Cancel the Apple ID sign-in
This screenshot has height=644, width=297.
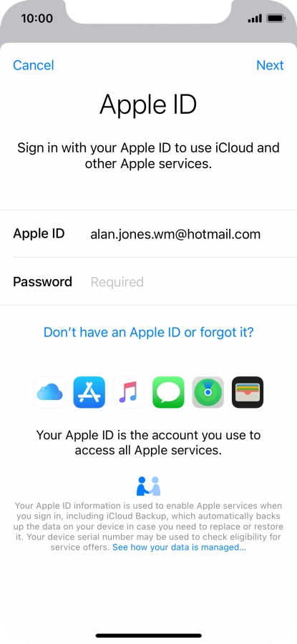coord(33,65)
